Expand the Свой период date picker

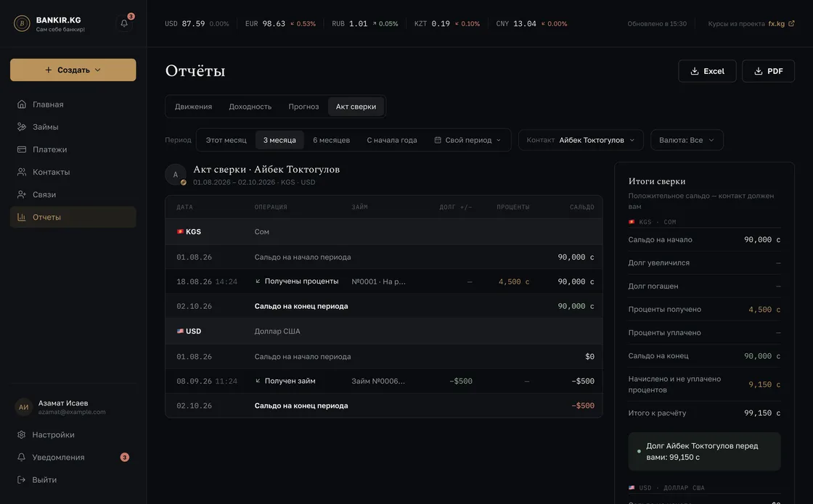(468, 140)
